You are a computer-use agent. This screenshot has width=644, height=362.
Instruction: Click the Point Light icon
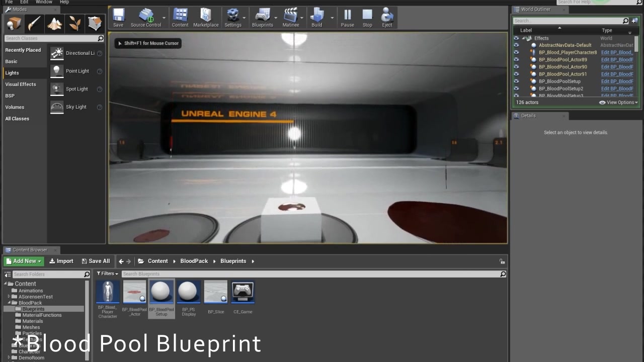pyautogui.click(x=57, y=71)
